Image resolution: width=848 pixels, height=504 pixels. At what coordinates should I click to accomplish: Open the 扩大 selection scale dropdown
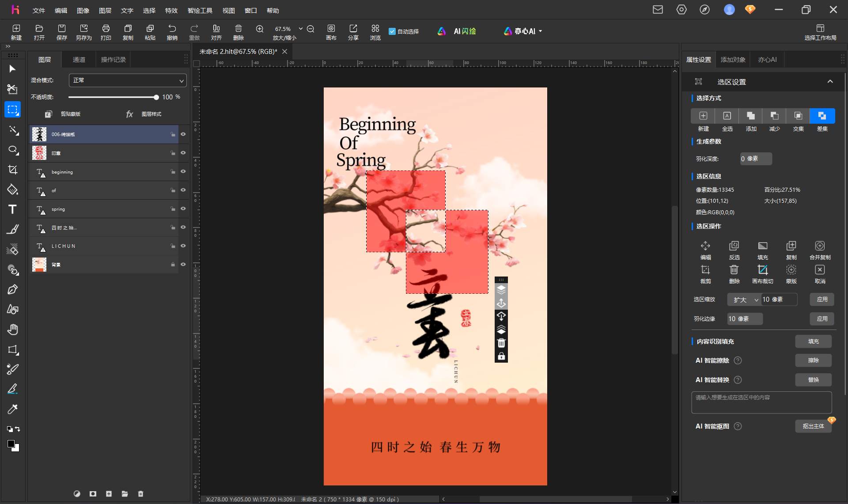pyautogui.click(x=744, y=299)
